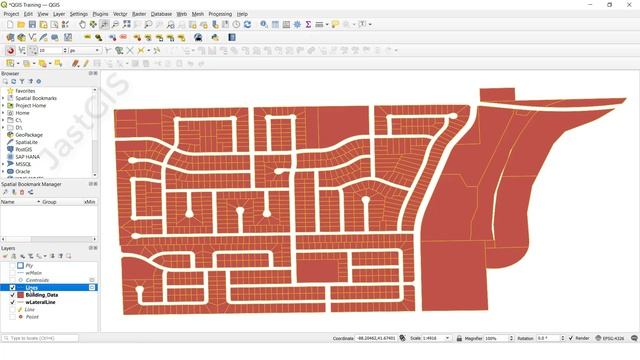Click the Magnifier percentage spin box

[498, 338]
